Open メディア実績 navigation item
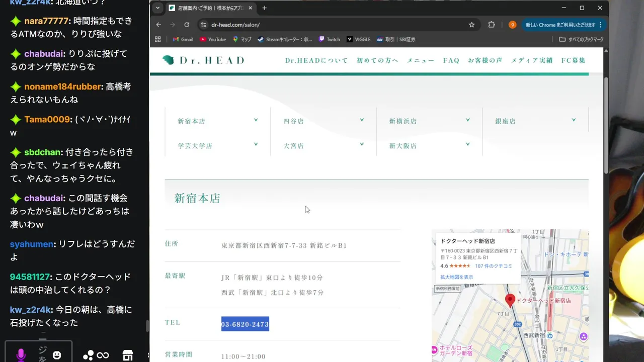 [532, 60]
